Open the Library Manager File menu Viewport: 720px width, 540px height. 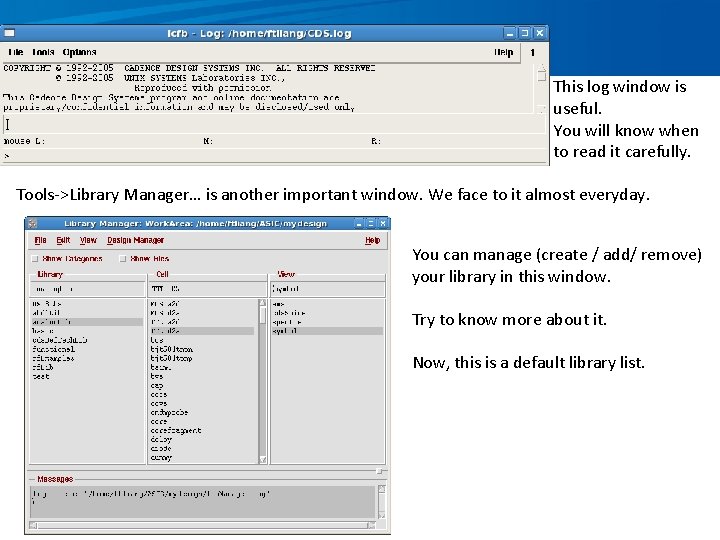click(40, 240)
